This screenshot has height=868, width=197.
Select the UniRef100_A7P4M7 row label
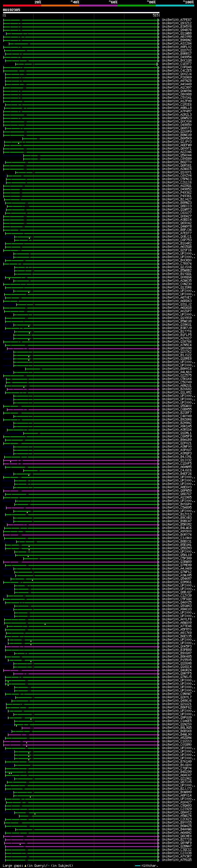[x=177, y=111]
